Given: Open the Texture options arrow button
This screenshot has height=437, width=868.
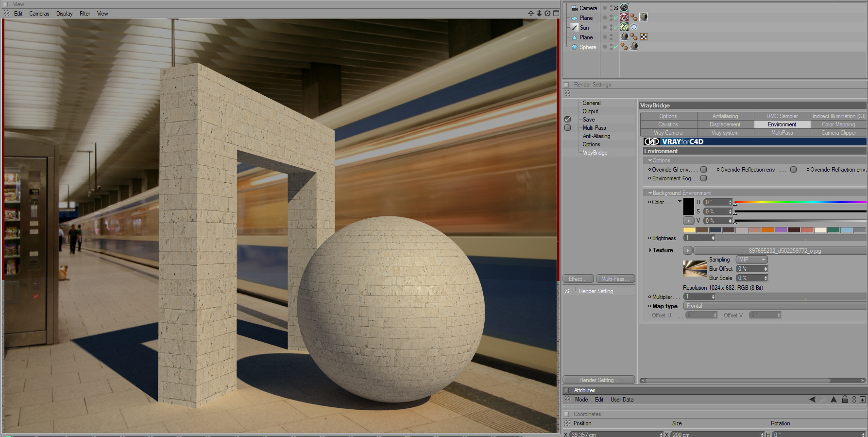Looking at the screenshot, I should 688,250.
